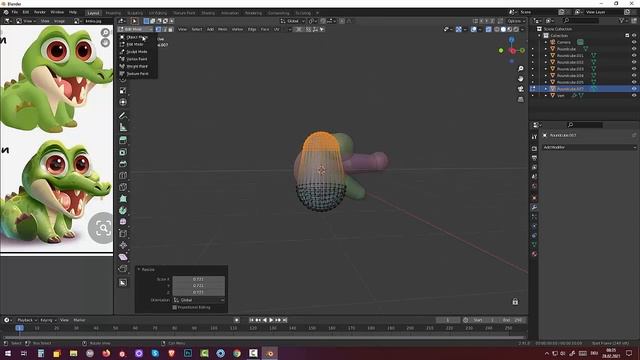
Task: Enable vertex select mode
Action: pos(159,29)
